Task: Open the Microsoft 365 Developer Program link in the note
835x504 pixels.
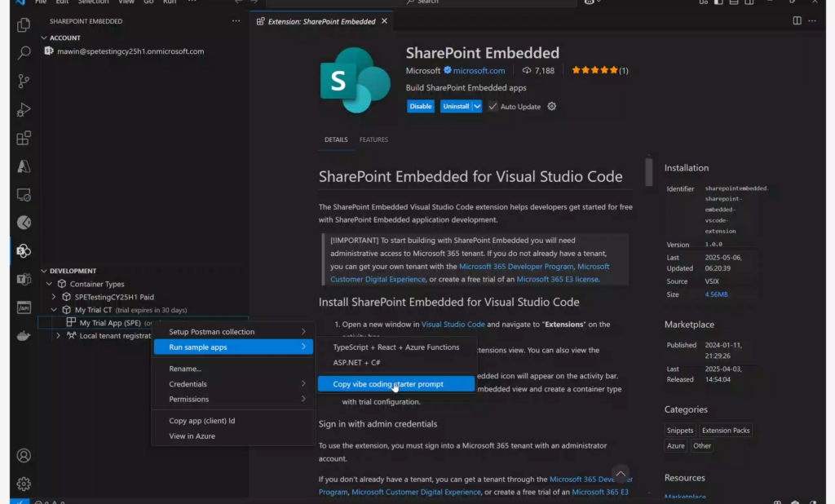Action: (x=516, y=267)
